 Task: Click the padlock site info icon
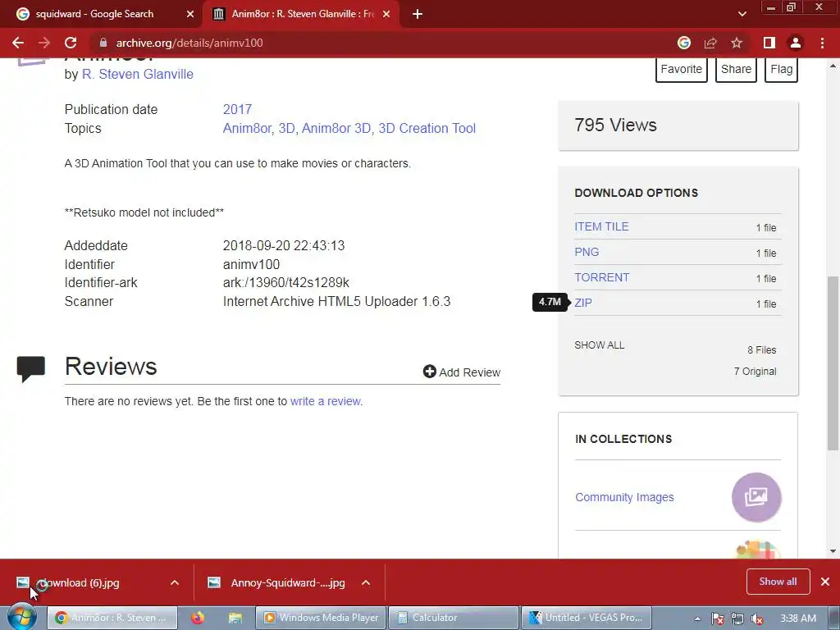103,43
